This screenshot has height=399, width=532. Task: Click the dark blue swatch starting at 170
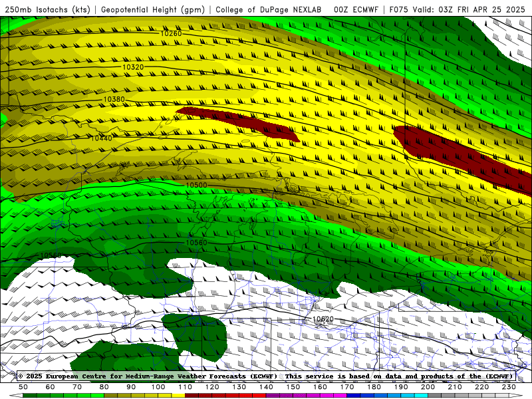pos(354,396)
